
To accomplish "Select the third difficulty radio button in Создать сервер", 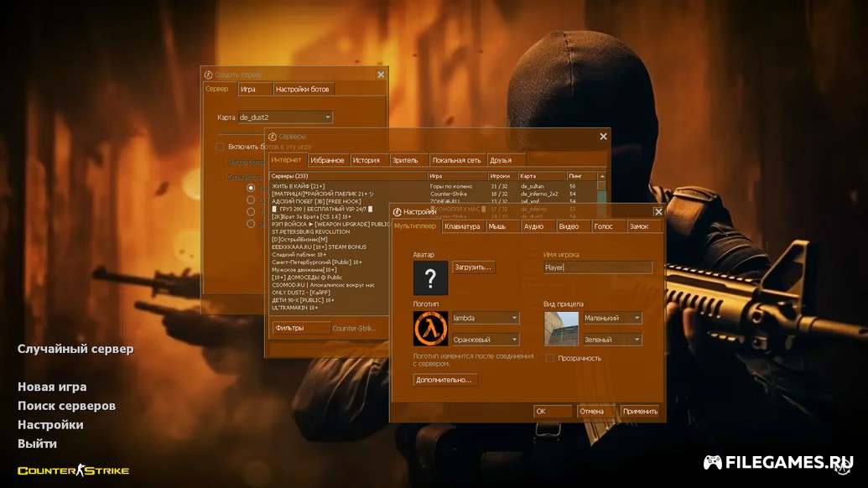I will click(x=251, y=212).
